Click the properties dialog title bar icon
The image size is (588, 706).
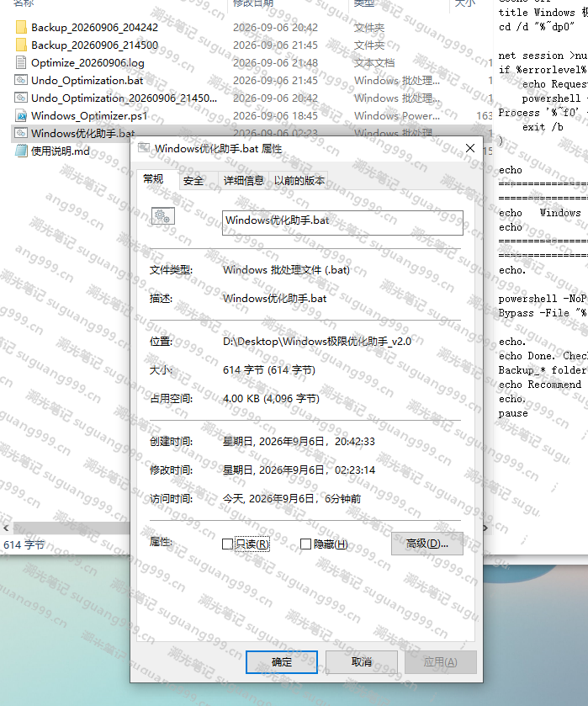point(144,148)
